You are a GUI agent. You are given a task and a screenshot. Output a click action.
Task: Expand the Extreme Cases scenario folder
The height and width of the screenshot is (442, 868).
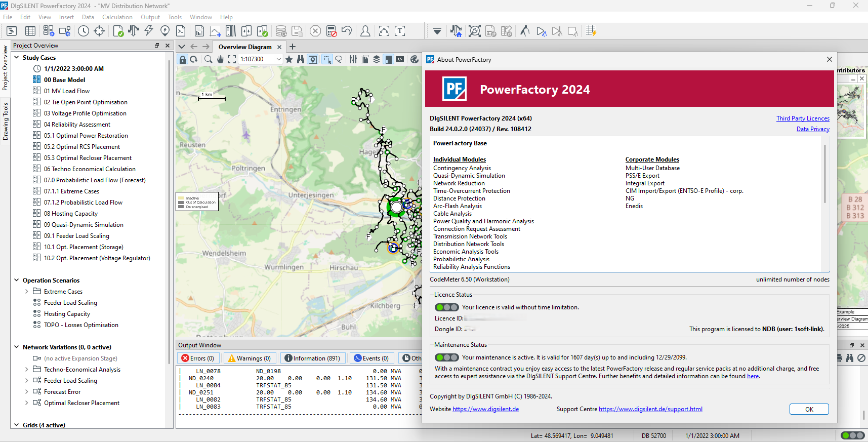click(27, 291)
